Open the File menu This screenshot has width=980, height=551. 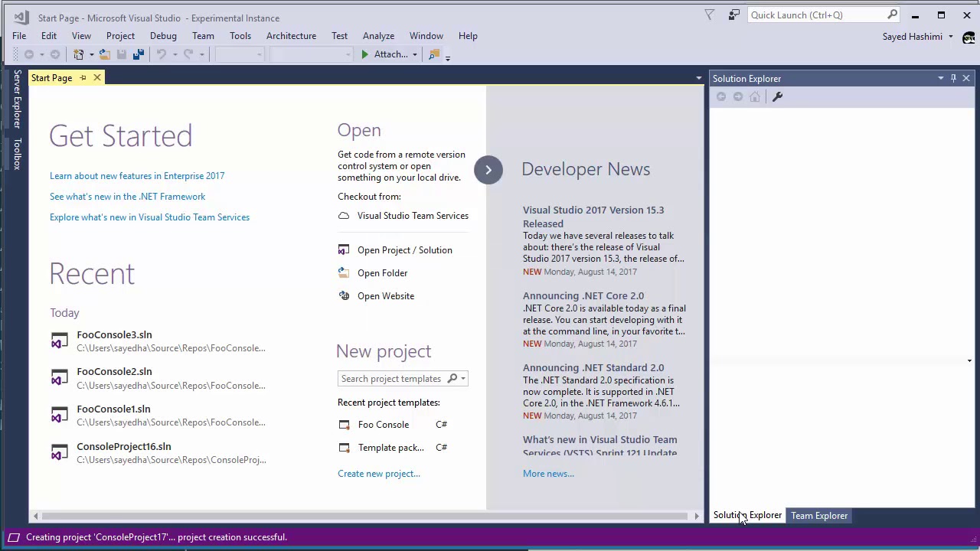tap(19, 36)
